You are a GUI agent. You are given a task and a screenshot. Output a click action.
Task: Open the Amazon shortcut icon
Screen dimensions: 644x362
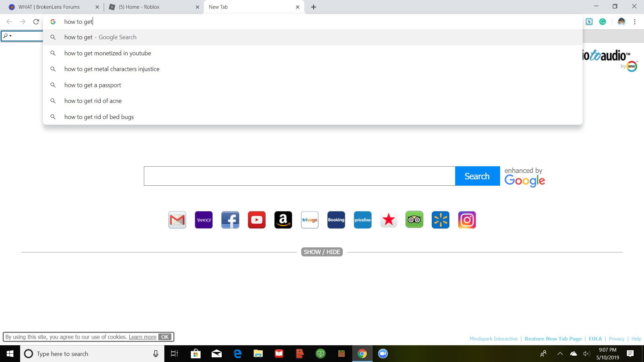coord(283,220)
